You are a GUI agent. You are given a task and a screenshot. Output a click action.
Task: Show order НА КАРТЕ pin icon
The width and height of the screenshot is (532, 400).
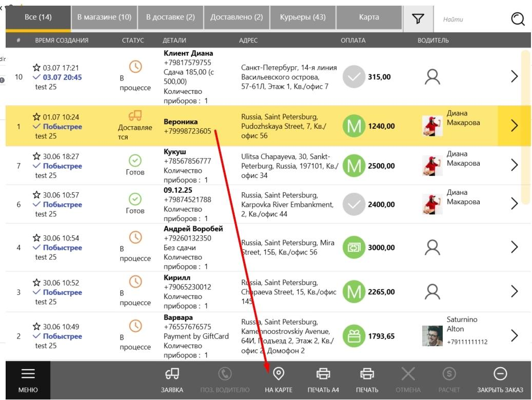[x=279, y=374]
